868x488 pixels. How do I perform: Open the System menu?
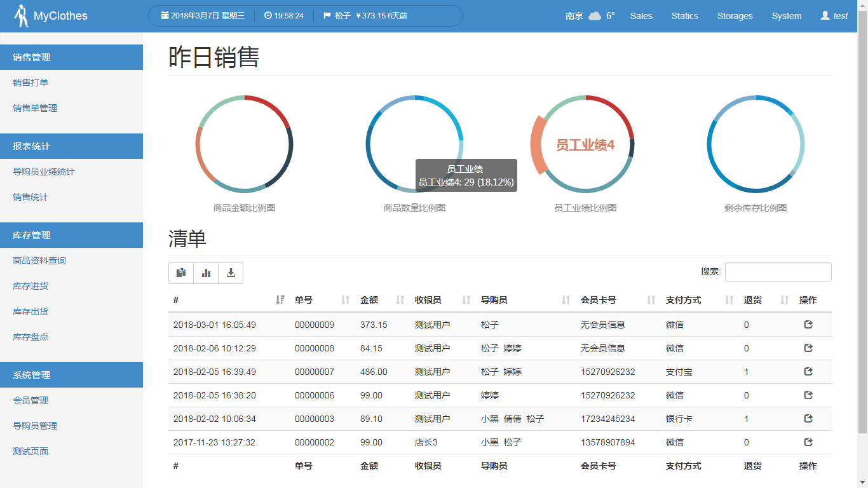pyautogui.click(x=787, y=16)
